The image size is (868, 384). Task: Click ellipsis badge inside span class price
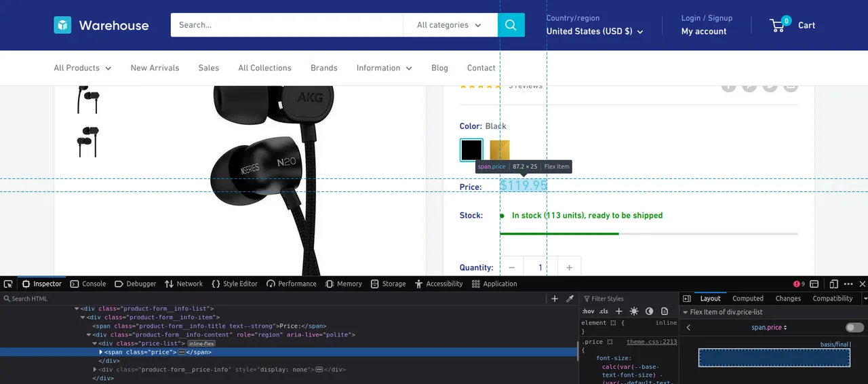click(182, 352)
